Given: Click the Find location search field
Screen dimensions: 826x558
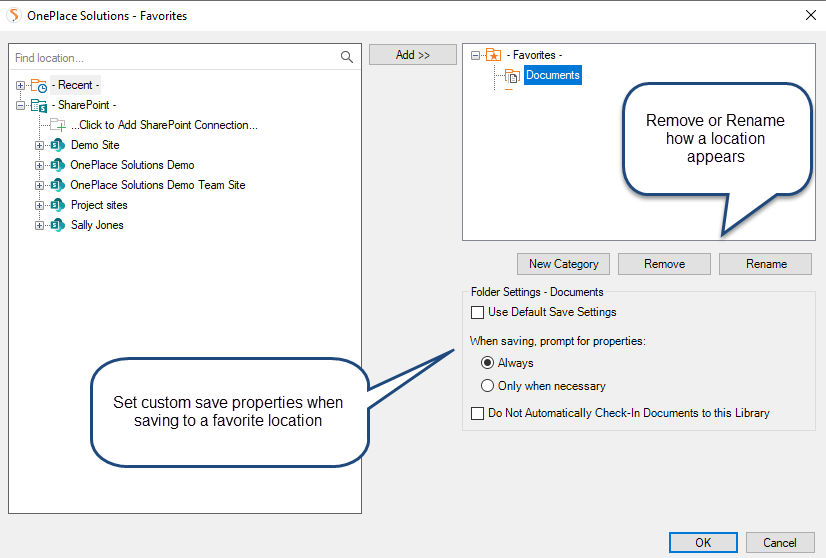Looking at the screenshot, I should tap(175, 58).
